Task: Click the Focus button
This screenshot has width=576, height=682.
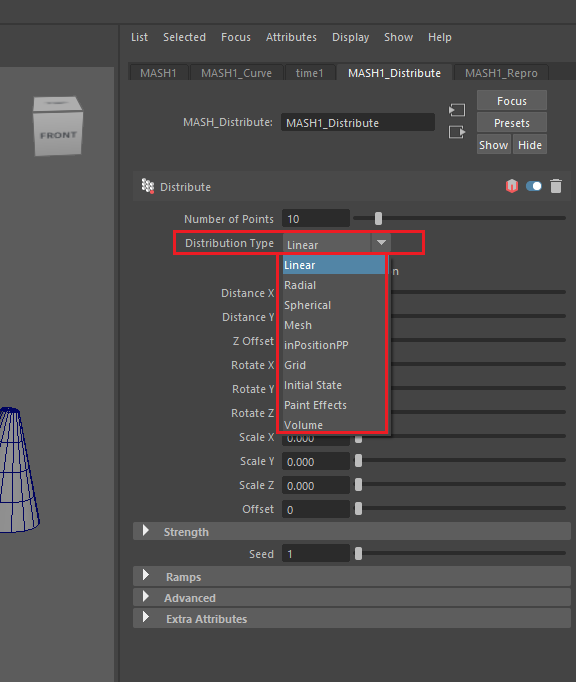Action: click(512, 101)
